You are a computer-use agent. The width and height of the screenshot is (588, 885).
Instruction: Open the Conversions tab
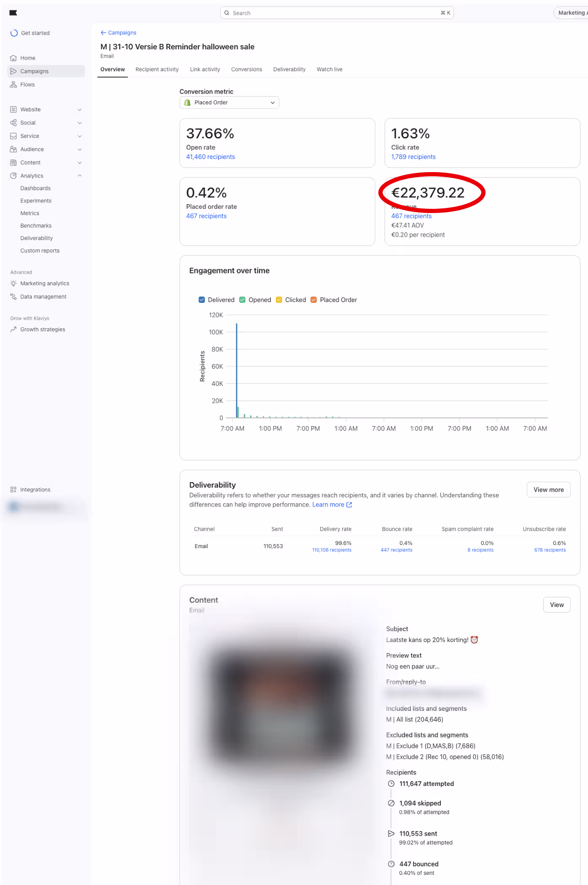click(247, 70)
